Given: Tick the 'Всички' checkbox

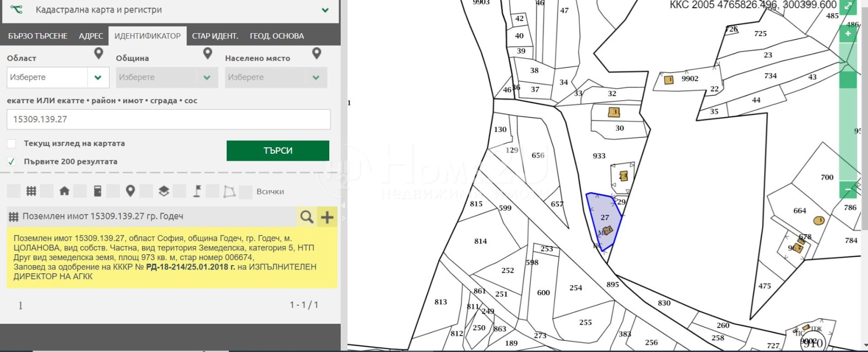Looking at the screenshot, I should coord(246,191).
